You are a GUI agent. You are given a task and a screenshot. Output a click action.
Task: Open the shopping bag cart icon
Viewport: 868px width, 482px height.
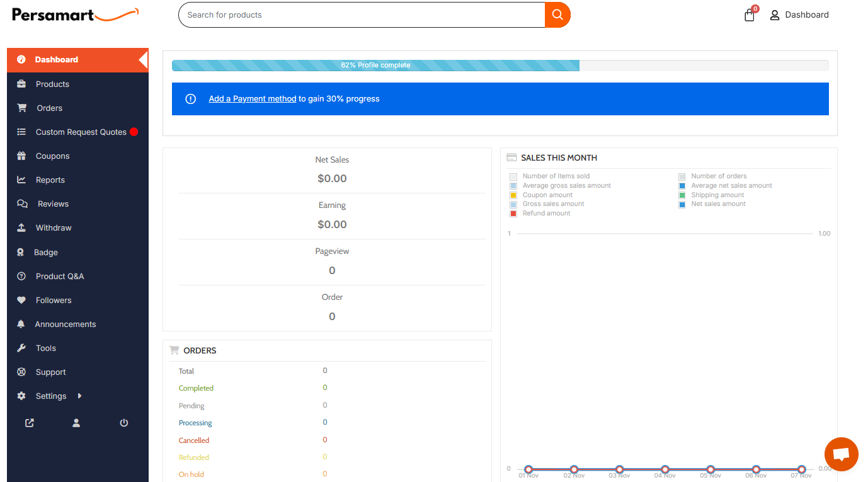750,15
